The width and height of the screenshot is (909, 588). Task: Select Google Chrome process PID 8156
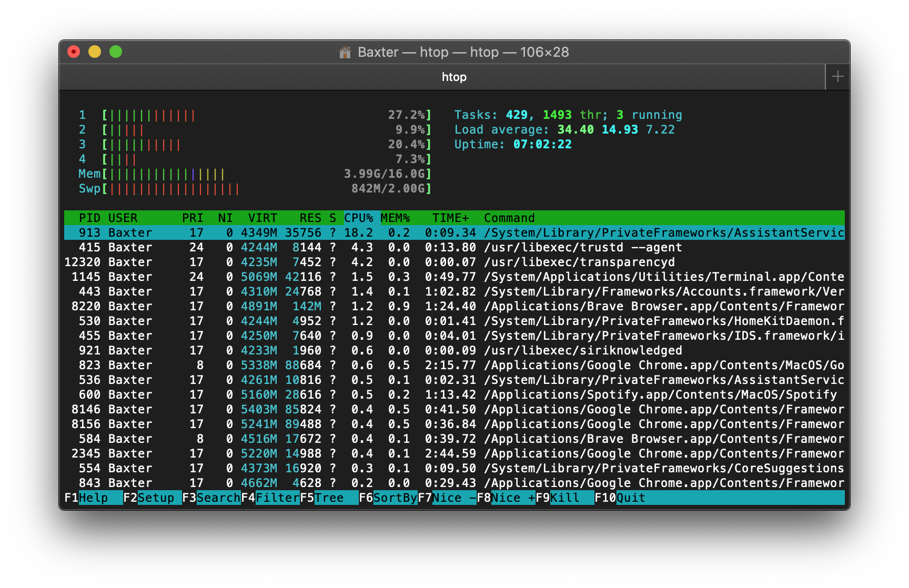[x=454, y=424]
